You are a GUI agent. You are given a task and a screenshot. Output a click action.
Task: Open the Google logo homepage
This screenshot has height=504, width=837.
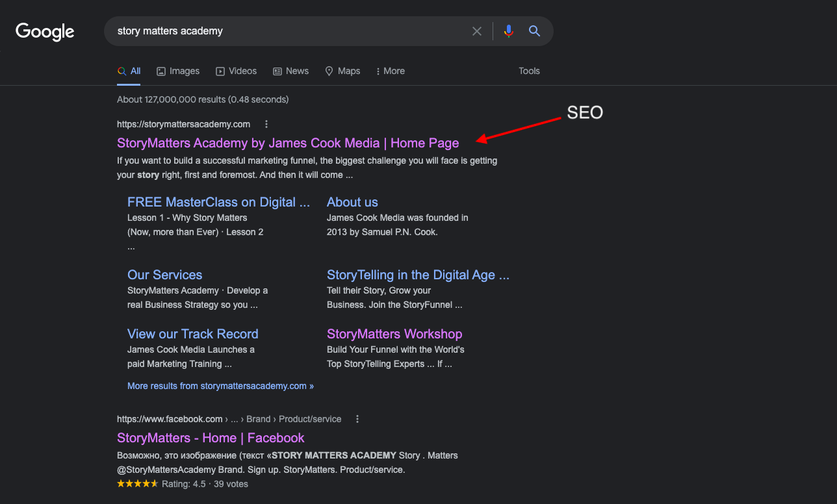click(x=45, y=31)
